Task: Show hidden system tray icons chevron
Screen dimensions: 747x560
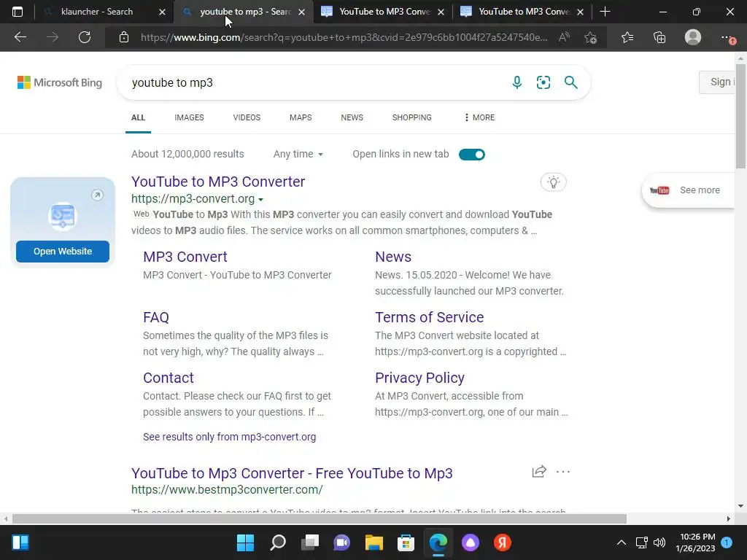Action: tap(622, 542)
